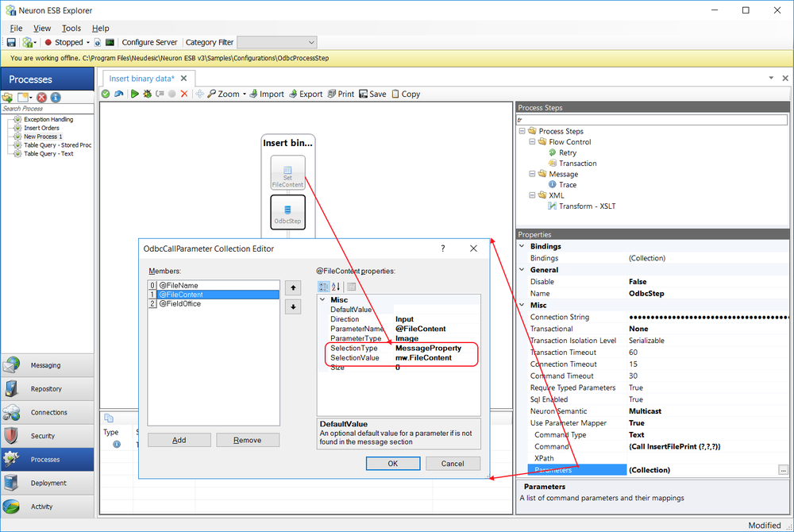Click Cancel in the Collection Editor

[453, 464]
